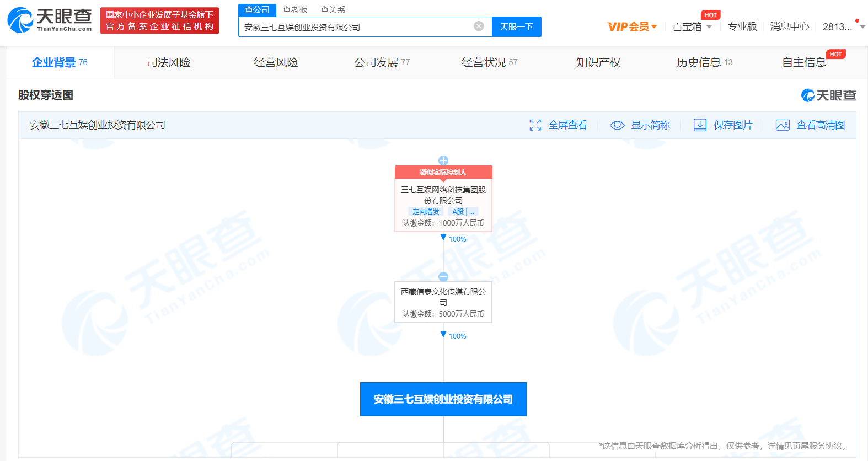The width and height of the screenshot is (868, 461).
Task: Open the VIP会员 dropdown
Action: pyautogui.click(x=632, y=26)
